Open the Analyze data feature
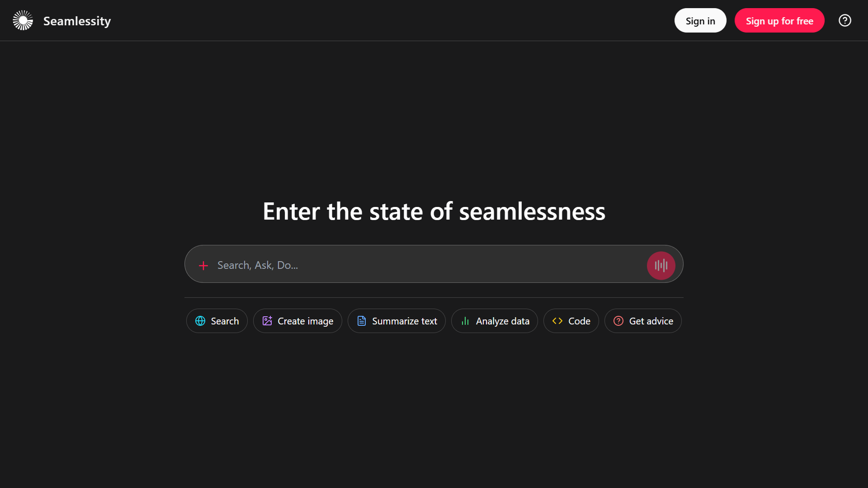Image resolution: width=868 pixels, height=488 pixels. click(x=494, y=321)
